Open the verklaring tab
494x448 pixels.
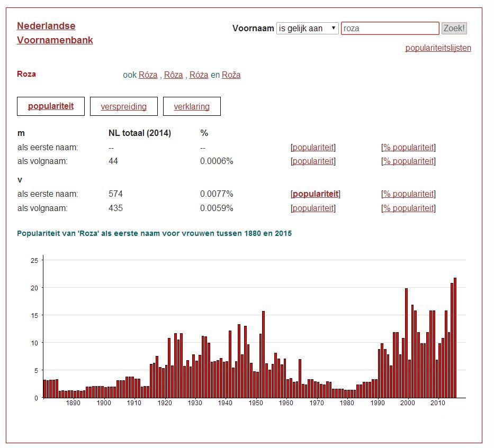(192, 107)
